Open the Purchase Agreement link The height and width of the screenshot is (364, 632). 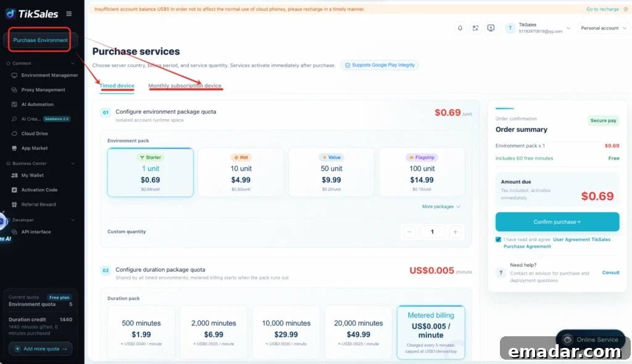[x=527, y=246]
